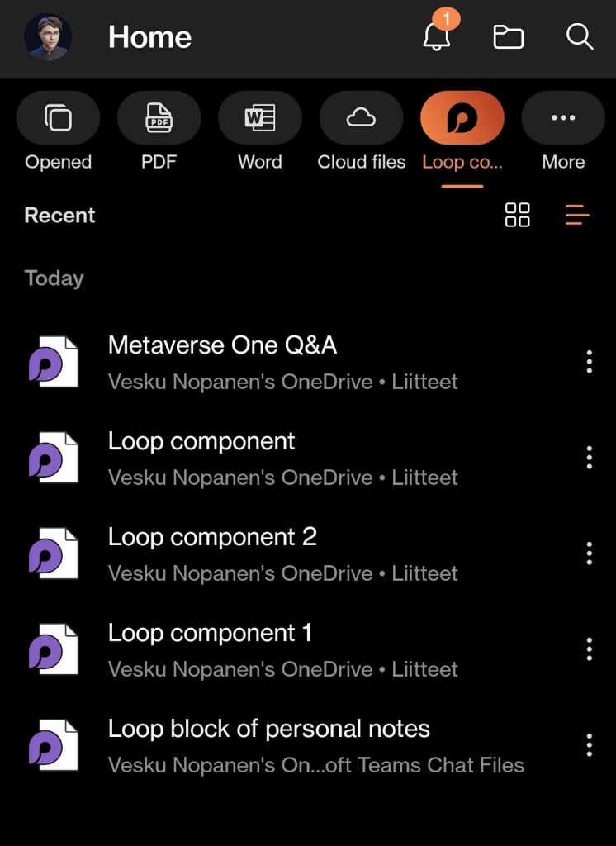Tap the search magnifier icon

point(580,37)
